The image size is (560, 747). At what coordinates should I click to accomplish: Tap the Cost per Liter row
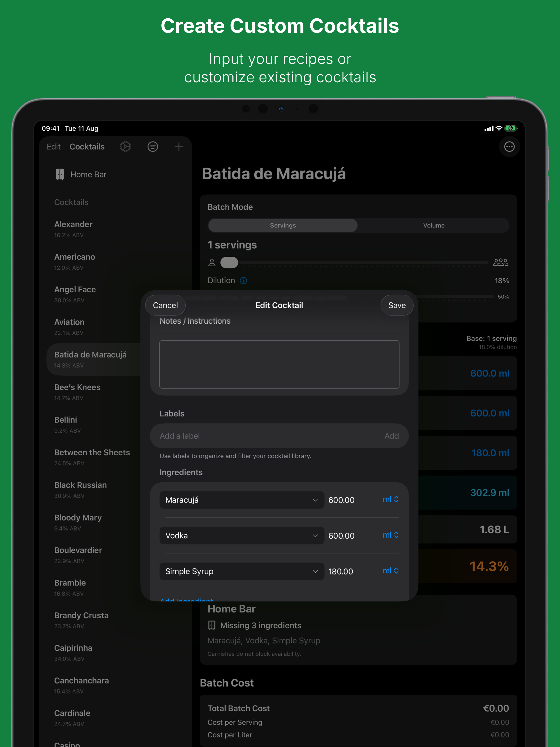point(358,735)
